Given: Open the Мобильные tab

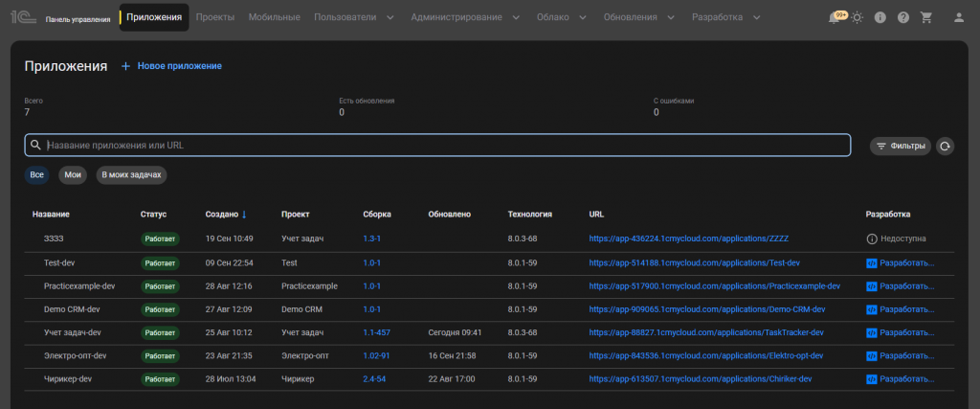Looking at the screenshot, I should tap(274, 17).
